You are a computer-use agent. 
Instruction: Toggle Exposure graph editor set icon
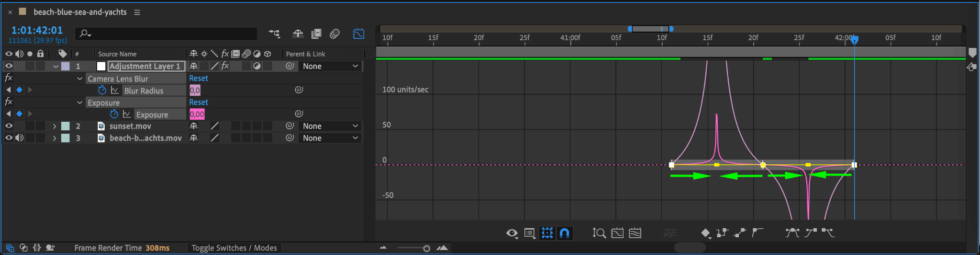127,114
